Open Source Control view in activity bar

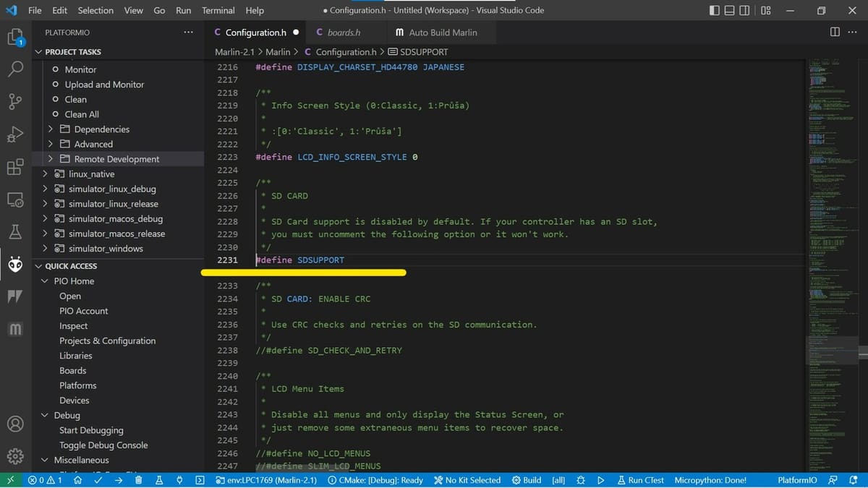tap(15, 102)
